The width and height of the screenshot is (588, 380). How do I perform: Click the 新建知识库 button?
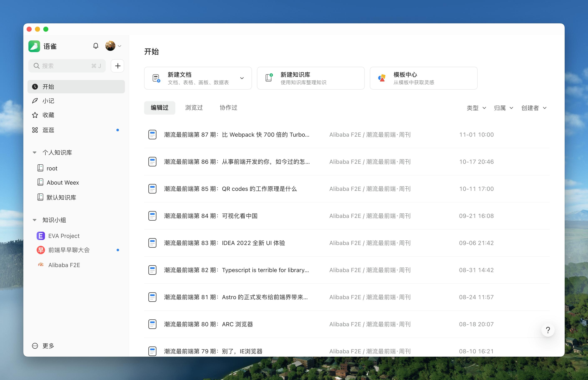(x=310, y=78)
